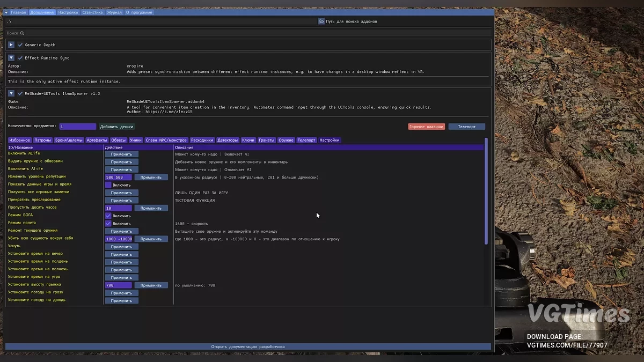
Task: Click the folder icon for addon search path
Action: [321, 21]
